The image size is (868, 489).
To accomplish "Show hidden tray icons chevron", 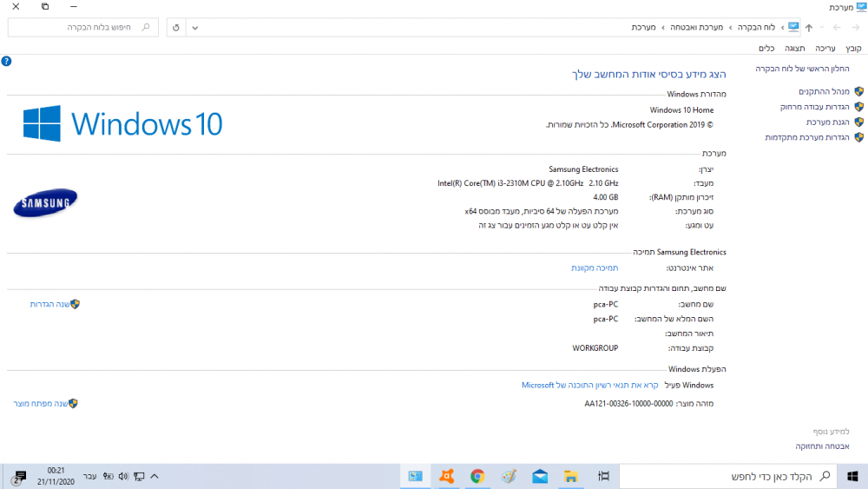I will [155, 476].
